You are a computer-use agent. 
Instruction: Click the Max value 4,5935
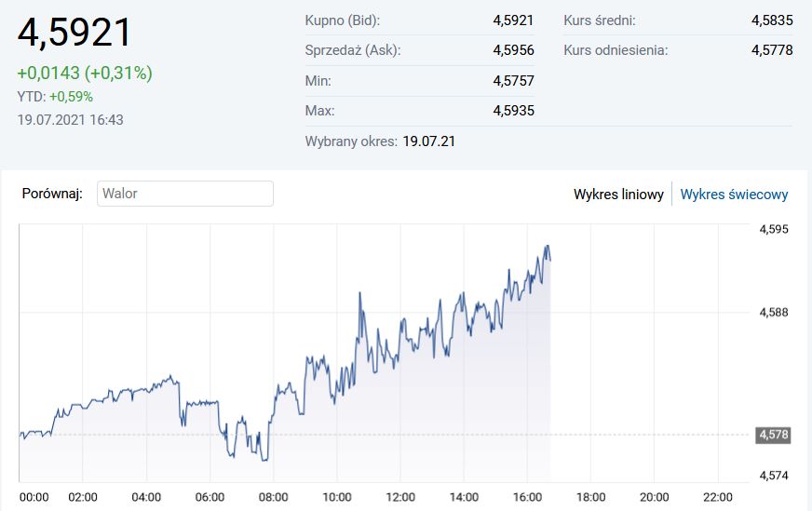tap(513, 111)
